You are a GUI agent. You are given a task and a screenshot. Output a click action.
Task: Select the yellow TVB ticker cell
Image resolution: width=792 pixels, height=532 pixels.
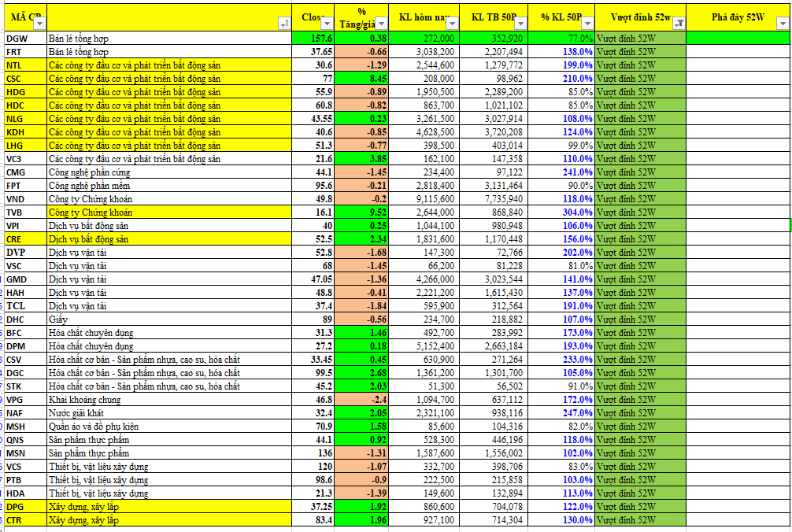pyautogui.click(x=24, y=212)
